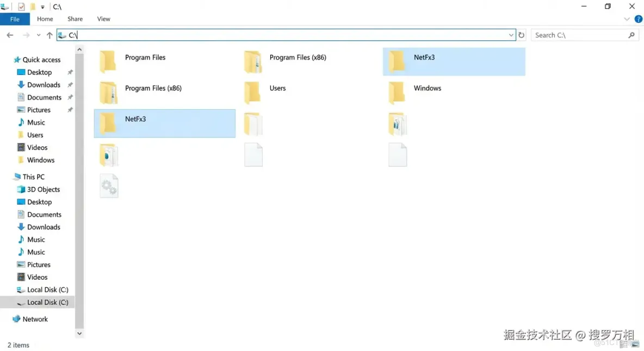The image size is (644, 351).
Task: Open the address bar dropdown arrow
Action: pos(511,35)
